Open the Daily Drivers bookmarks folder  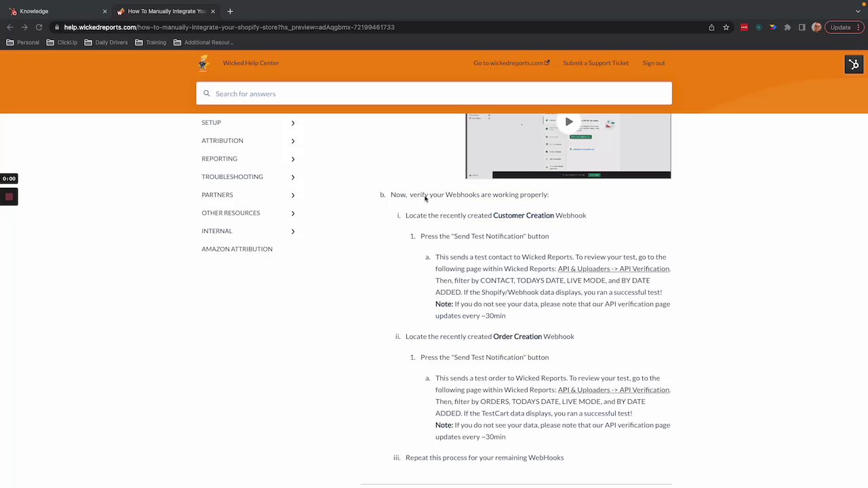click(106, 42)
